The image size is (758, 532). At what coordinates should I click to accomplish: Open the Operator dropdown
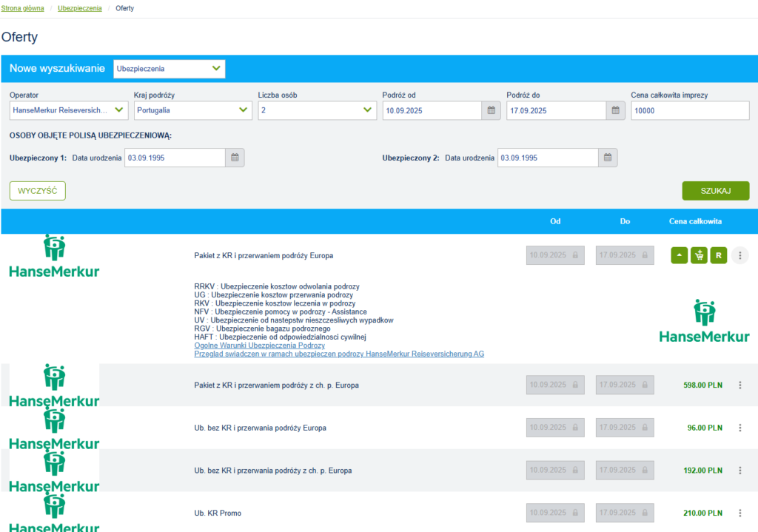[x=69, y=110]
